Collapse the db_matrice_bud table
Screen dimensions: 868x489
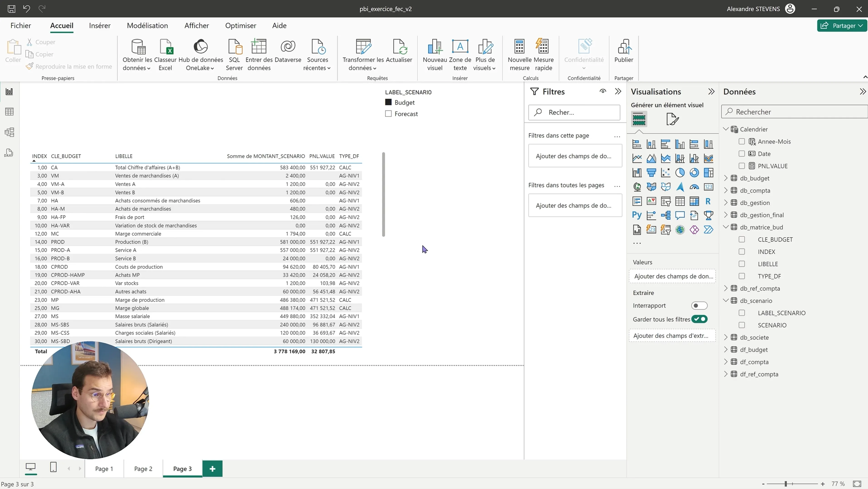(726, 227)
